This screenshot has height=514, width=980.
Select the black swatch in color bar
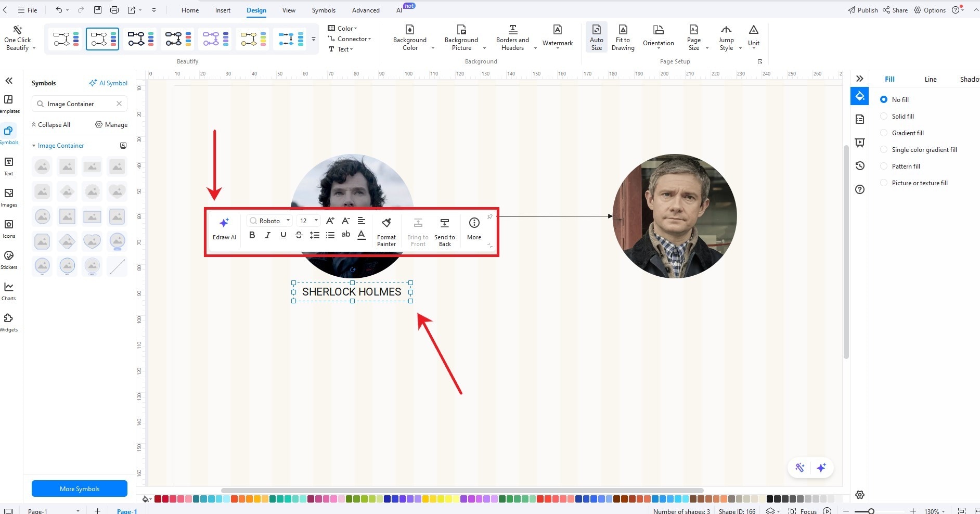pyautogui.click(x=770, y=499)
